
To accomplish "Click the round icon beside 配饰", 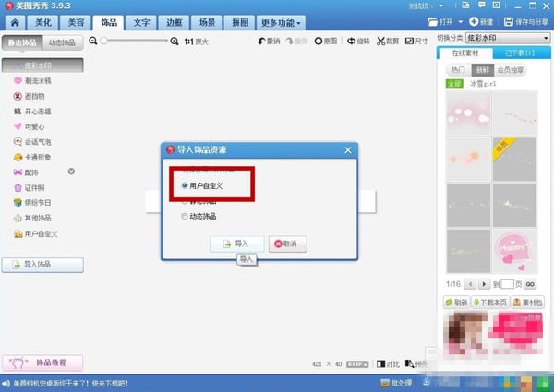I will click(71, 172).
